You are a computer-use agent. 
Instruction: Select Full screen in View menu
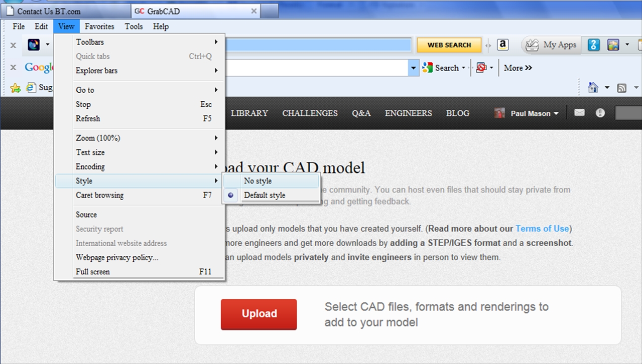140,272
